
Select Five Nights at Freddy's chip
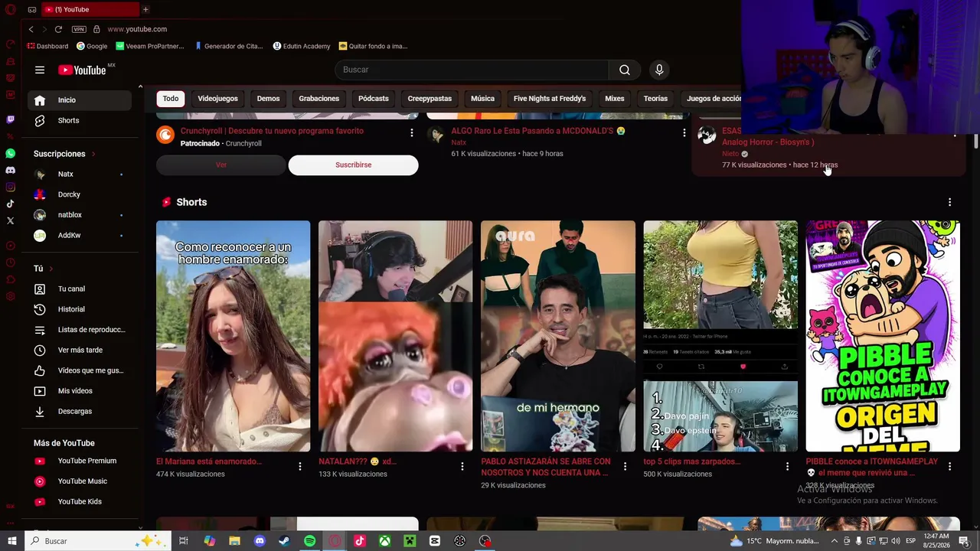[550, 99]
